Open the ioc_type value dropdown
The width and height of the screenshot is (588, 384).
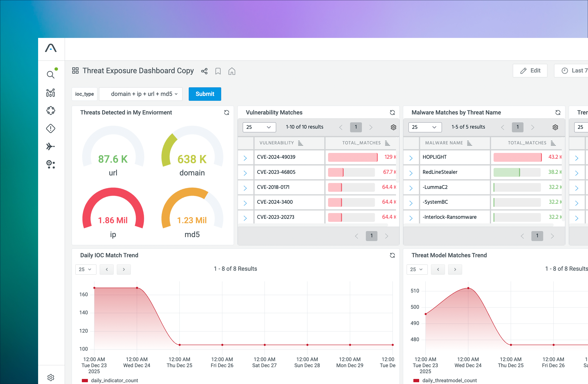click(x=141, y=94)
